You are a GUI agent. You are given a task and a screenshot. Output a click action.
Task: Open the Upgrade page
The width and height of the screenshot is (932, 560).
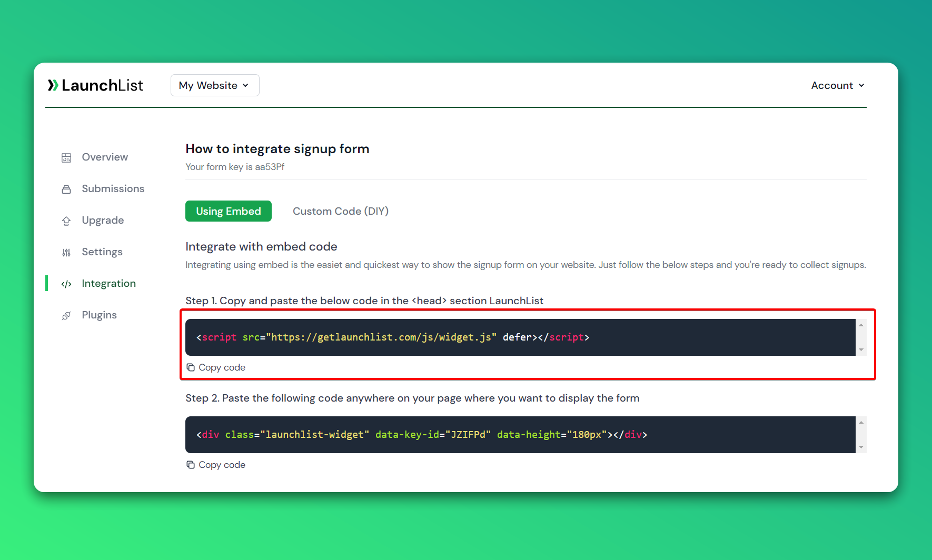(103, 220)
